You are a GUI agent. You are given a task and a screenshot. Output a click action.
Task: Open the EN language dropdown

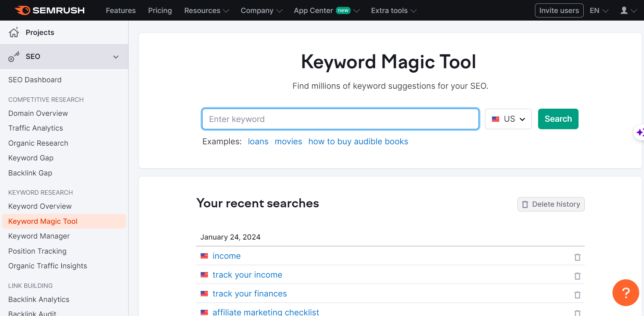tap(599, 11)
